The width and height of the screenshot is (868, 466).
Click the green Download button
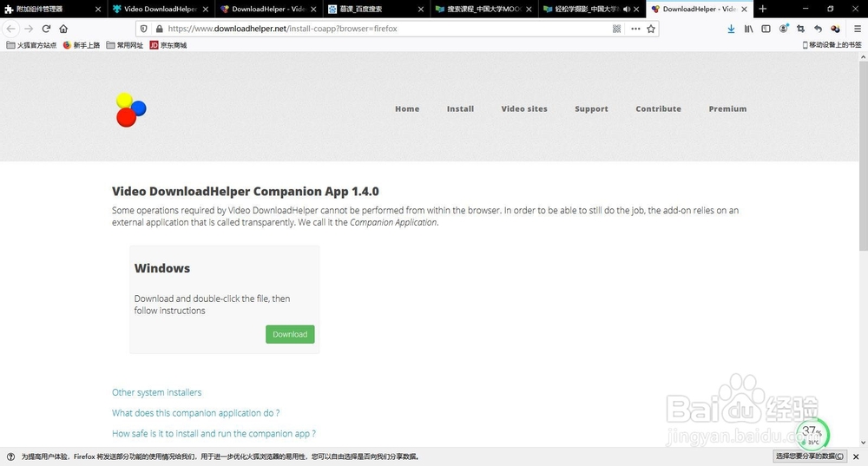coord(290,334)
